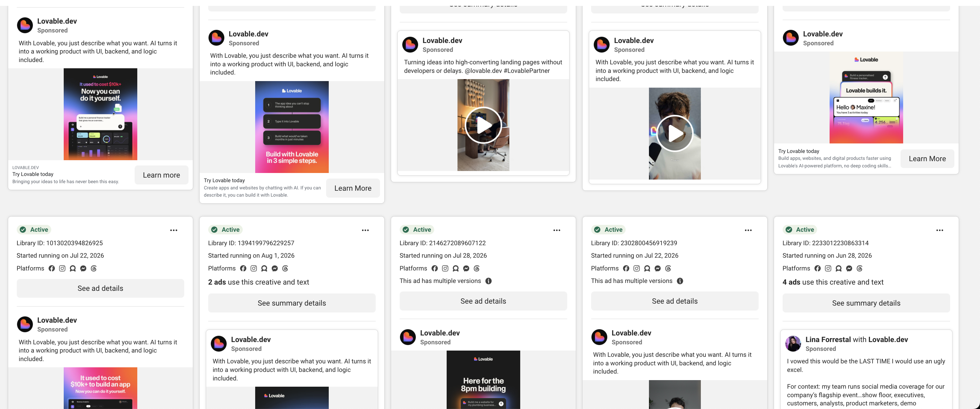Open 'Here for the 8pm building' ad image

(x=483, y=380)
